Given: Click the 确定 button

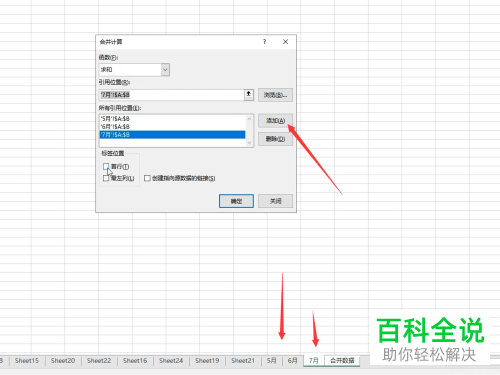Looking at the screenshot, I should (236, 201).
